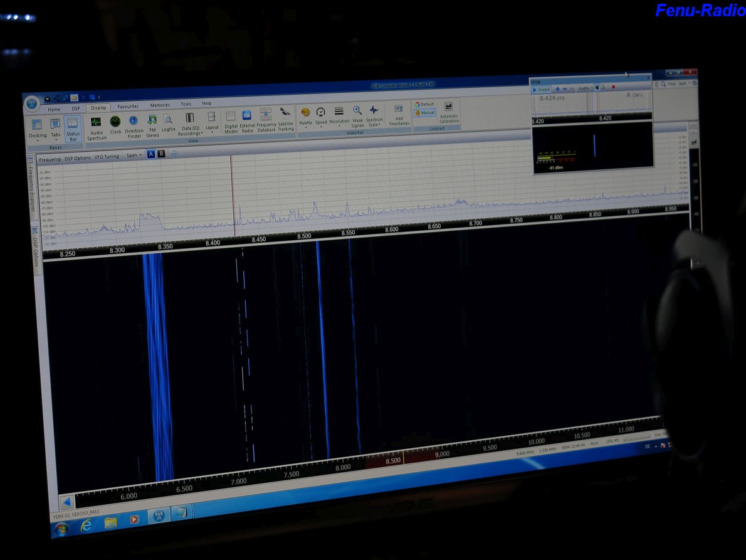Screen dimensions: 746x560
Task: Select Manual contrast option
Action: click(424, 113)
